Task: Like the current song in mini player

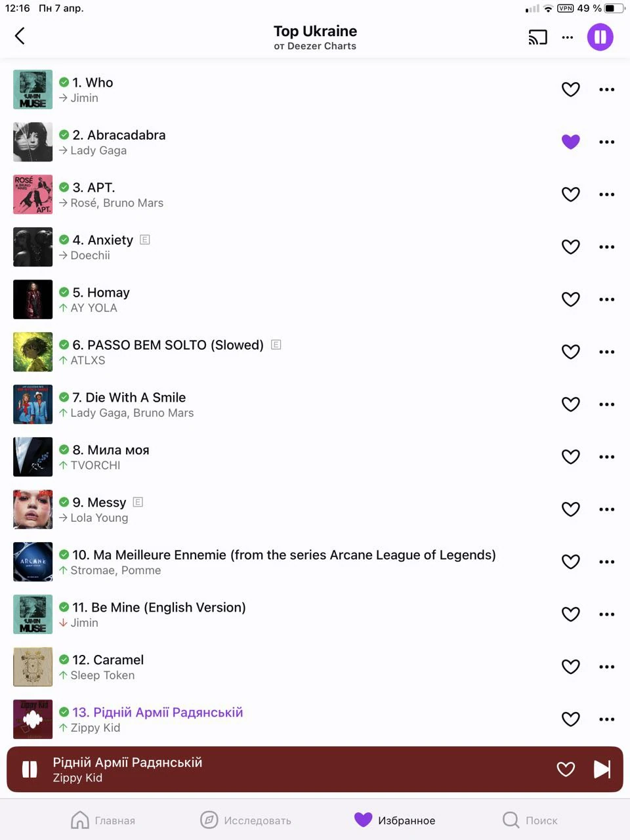Action: pos(566,769)
